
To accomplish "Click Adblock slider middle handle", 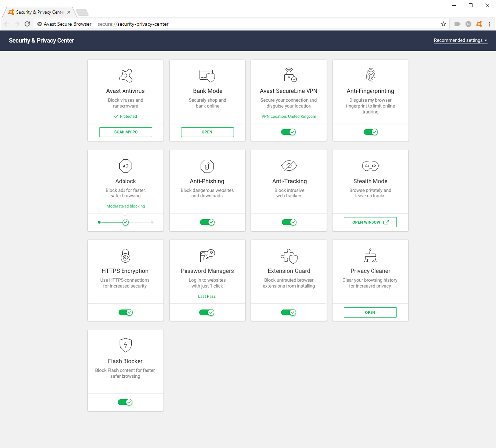I will click(125, 222).
